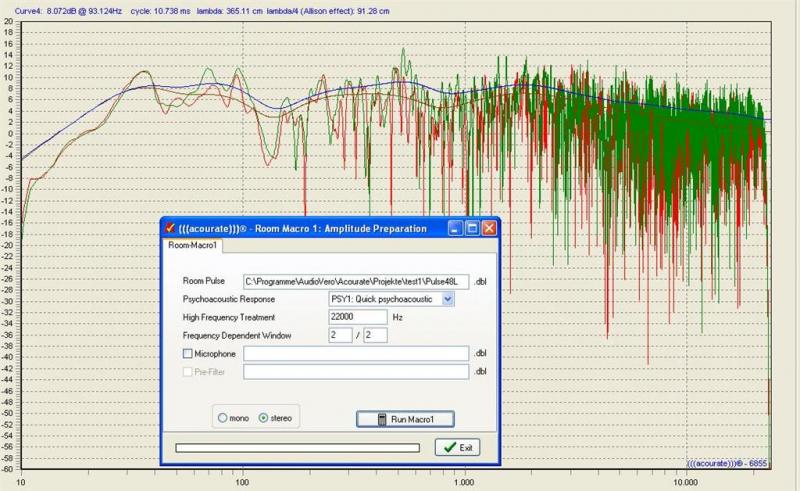Viewport: 800px width, 491px height.
Task: Click the macro progress bar
Action: [x=297, y=448]
